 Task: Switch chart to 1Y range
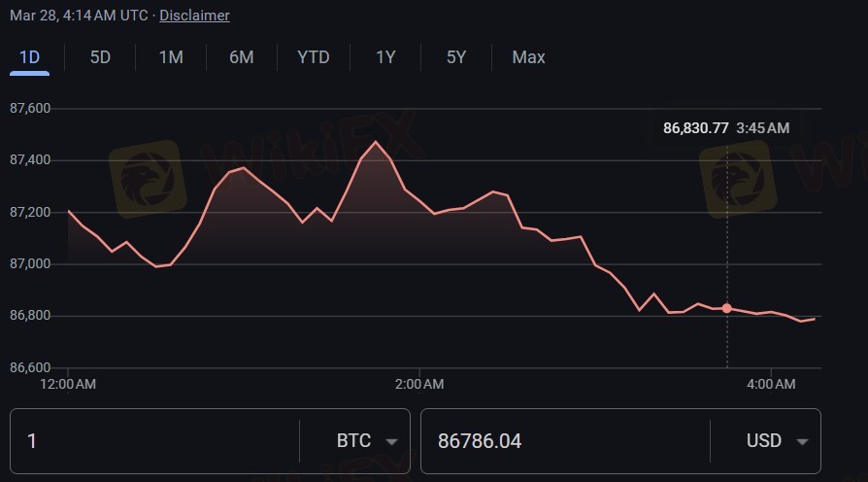click(x=385, y=57)
